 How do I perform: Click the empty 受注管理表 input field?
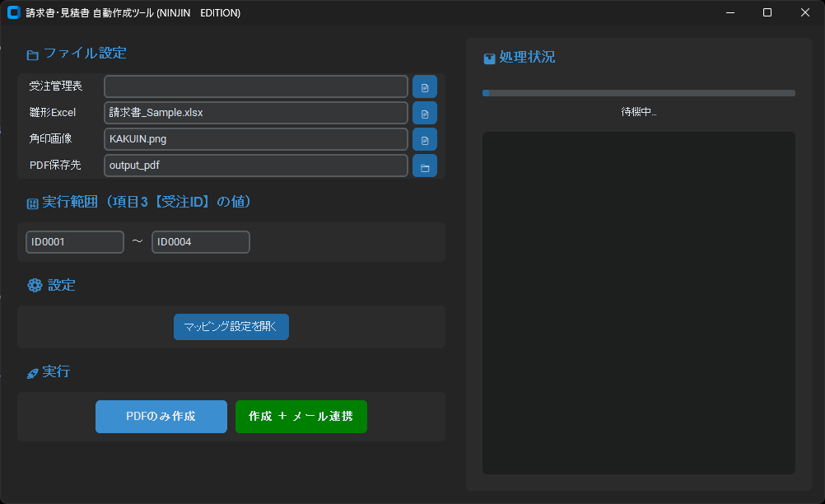256,86
